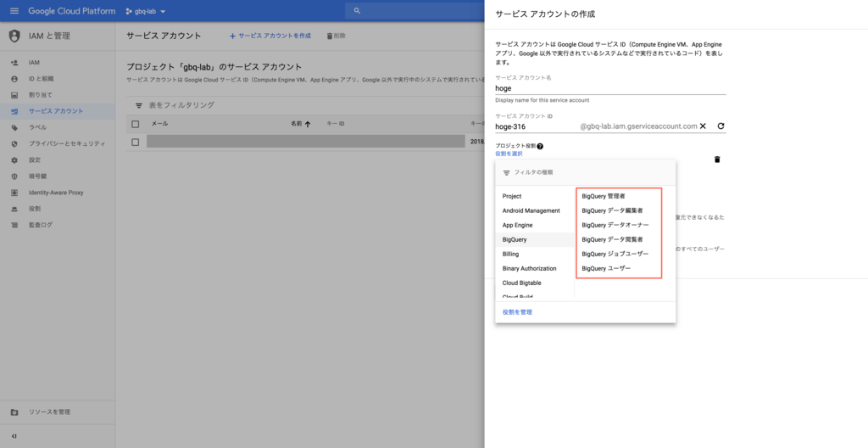Viewport: 868px width, 448px height.
Task: Click the search magnifier icon
Action: (x=357, y=11)
